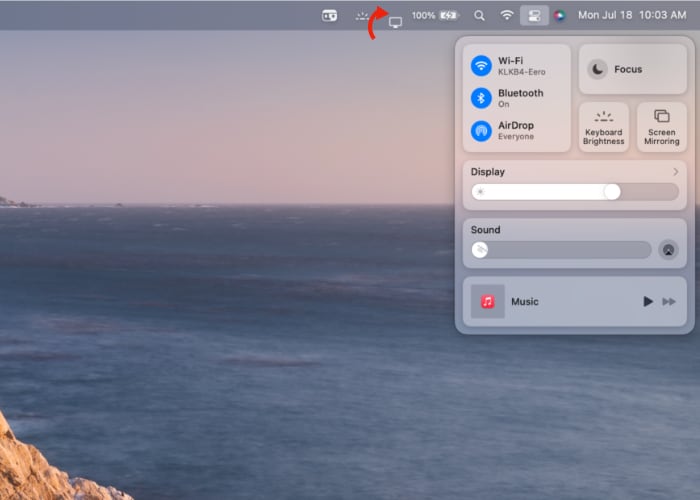Click the Music title text

pos(525,302)
